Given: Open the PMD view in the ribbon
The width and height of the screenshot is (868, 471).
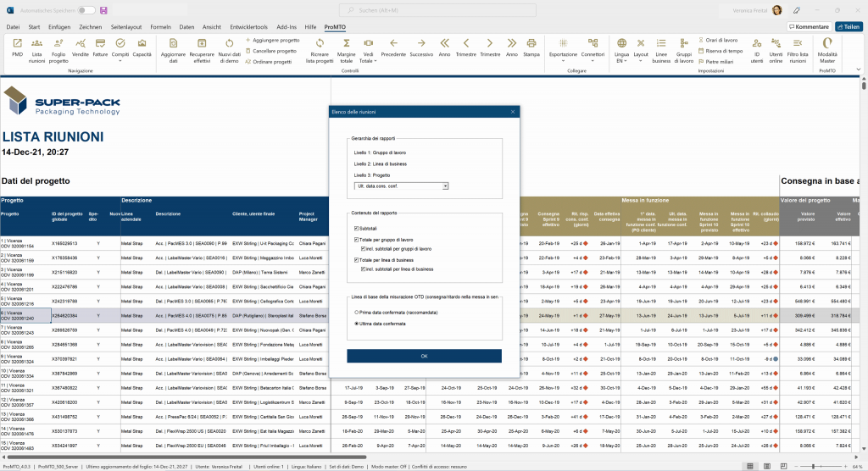Looking at the screenshot, I should tap(17, 47).
